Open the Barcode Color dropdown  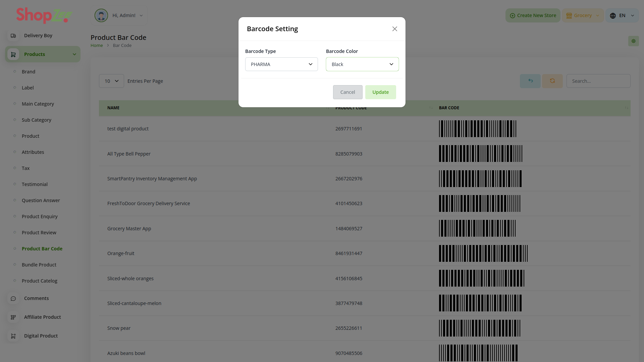click(x=362, y=64)
